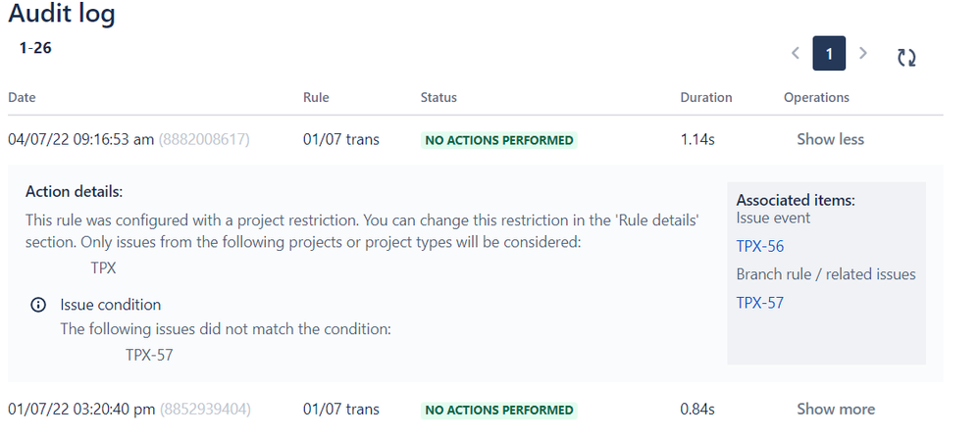The height and width of the screenshot is (438, 980).
Task: Open TPX-56 issue link
Action: (x=759, y=246)
